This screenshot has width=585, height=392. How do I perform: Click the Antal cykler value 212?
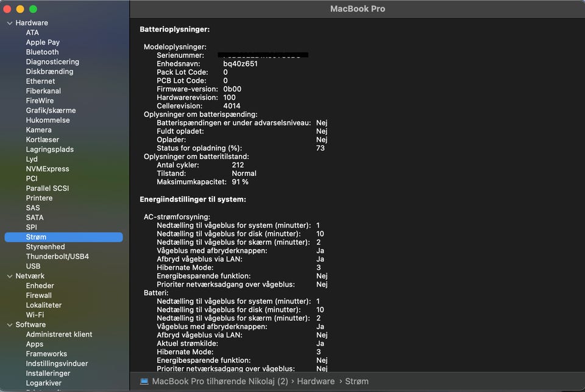pyautogui.click(x=238, y=165)
